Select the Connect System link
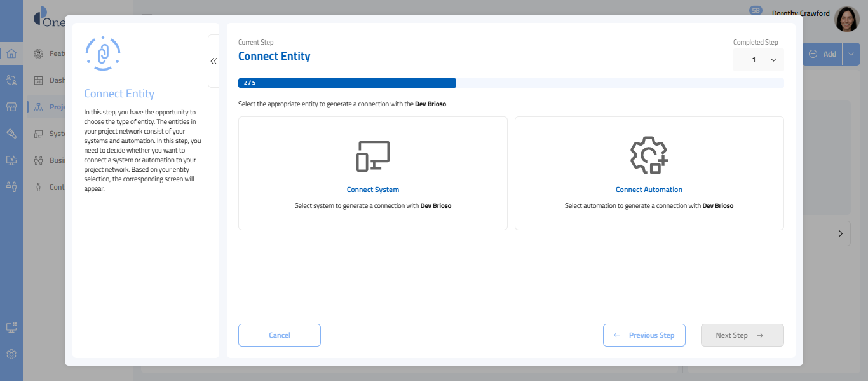Image resolution: width=868 pixels, height=381 pixels. 373,190
